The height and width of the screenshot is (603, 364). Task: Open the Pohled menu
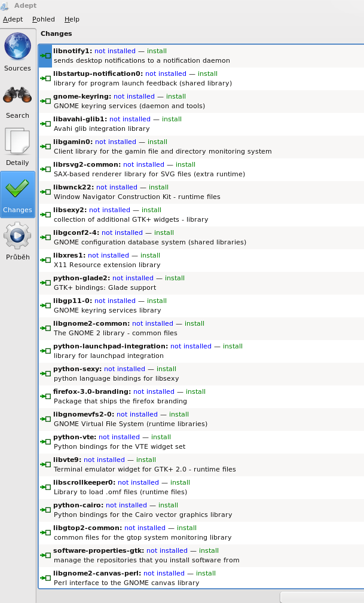(x=44, y=19)
